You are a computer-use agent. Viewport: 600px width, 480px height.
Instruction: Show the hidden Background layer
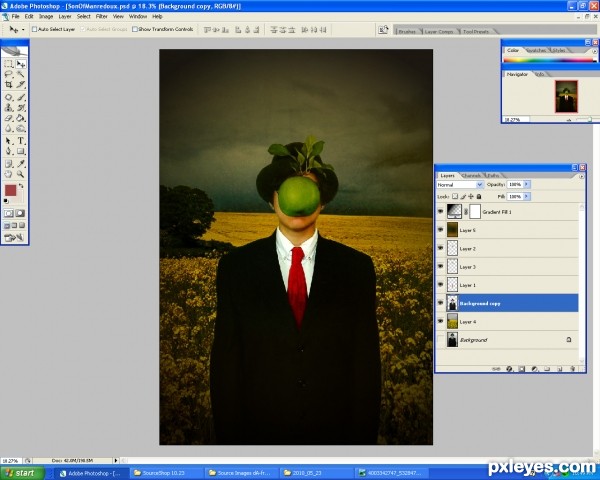(440, 340)
